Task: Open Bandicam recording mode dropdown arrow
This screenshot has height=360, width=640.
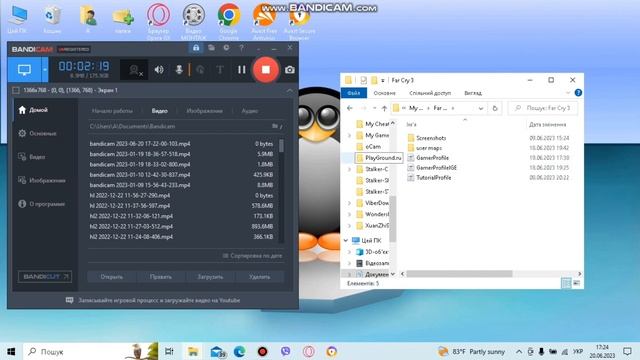Action: (45, 70)
